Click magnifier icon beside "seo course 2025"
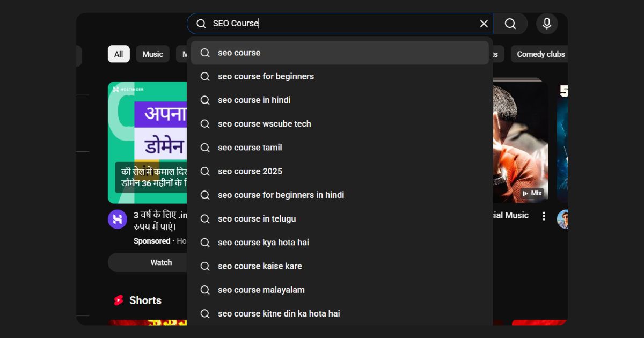Screen dimensions: 644x338 [x=205, y=171]
